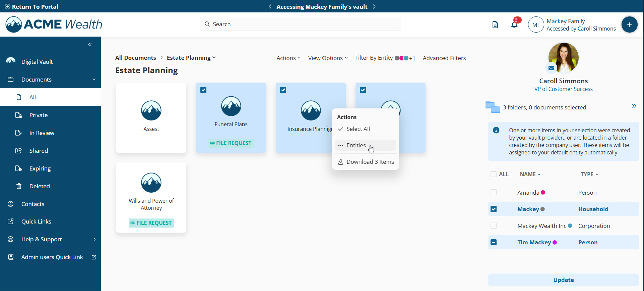644x291 pixels.
Task: Uncheck the fourth folder card's checkbox
Action: [363, 90]
